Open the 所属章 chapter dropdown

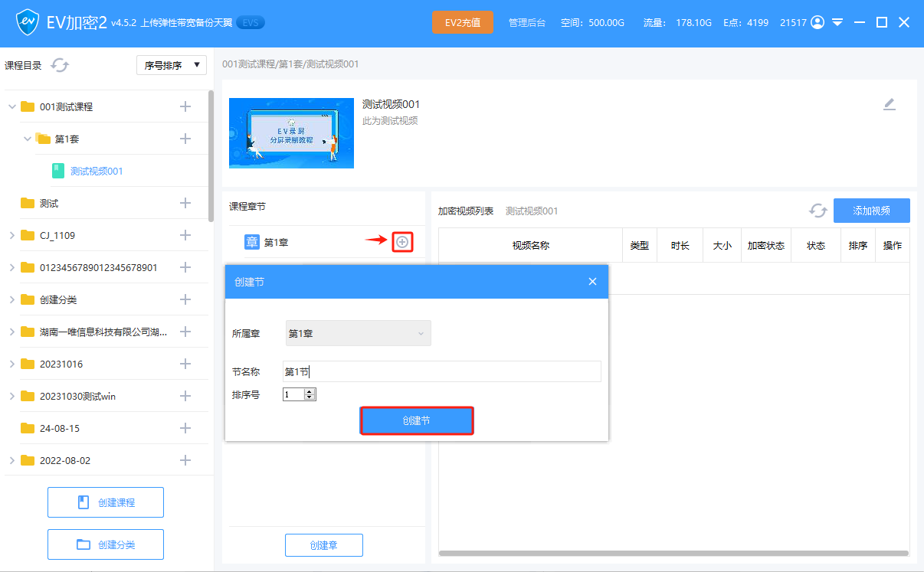click(358, 333)
